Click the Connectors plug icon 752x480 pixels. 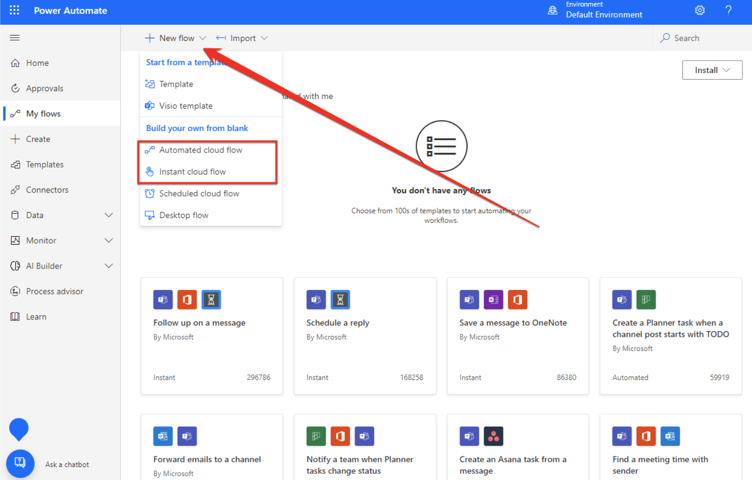click(15, 190)
